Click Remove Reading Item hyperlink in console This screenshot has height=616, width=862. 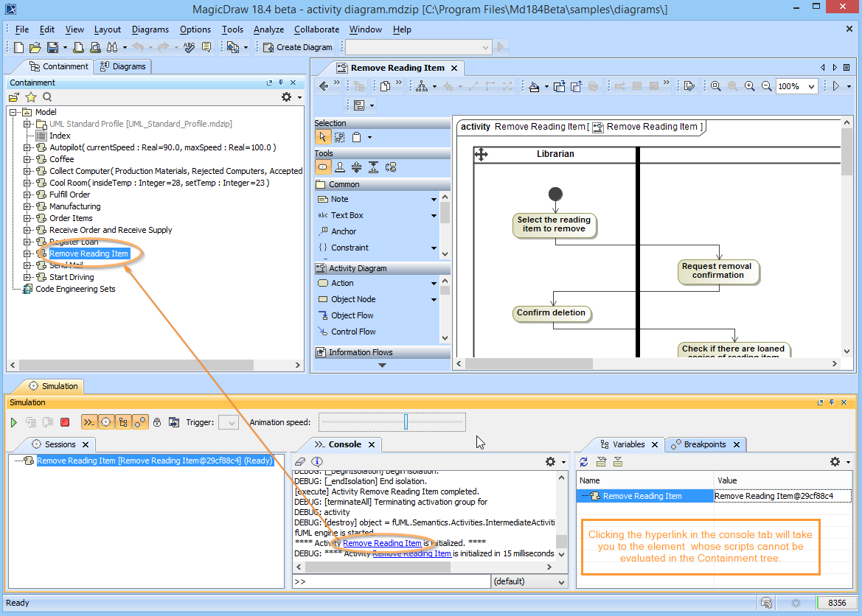tap(383, 543)
